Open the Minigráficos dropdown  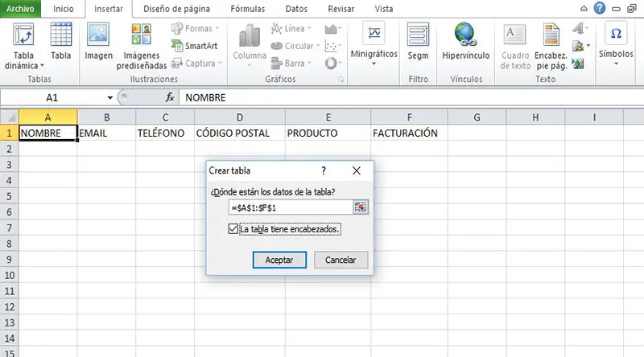374,44
